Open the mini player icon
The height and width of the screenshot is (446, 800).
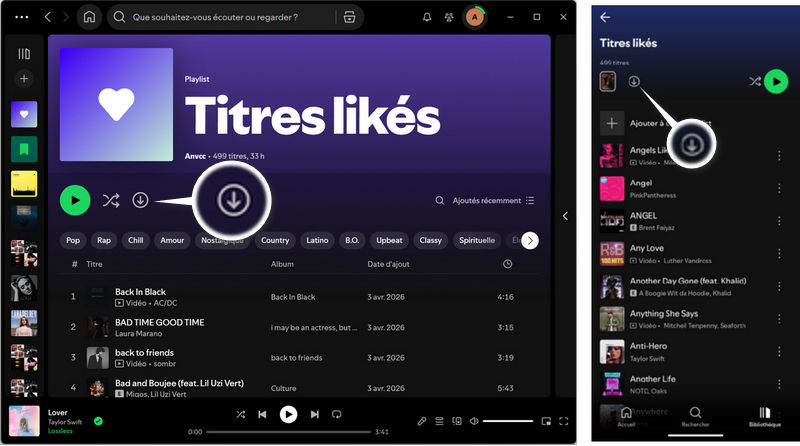(546, 421)
